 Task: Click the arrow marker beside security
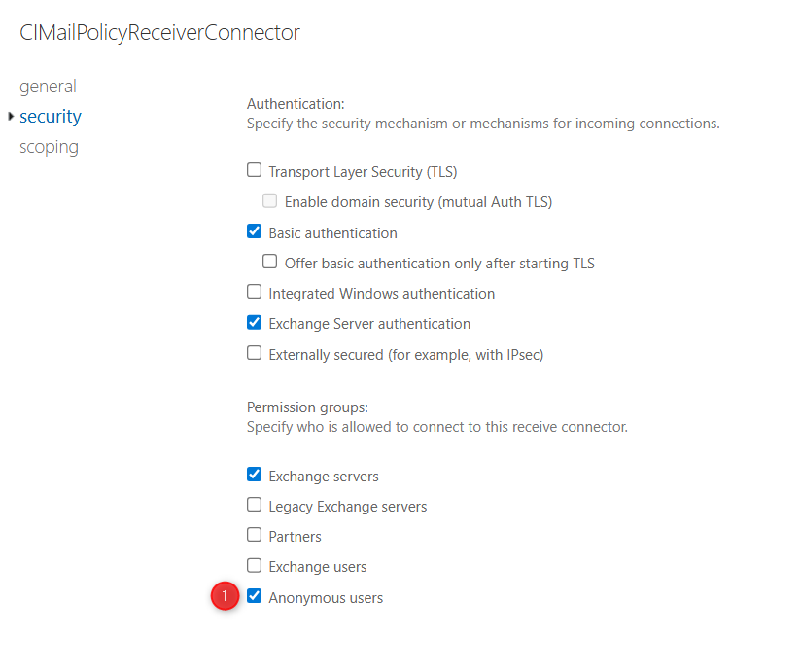coord(11,117)
